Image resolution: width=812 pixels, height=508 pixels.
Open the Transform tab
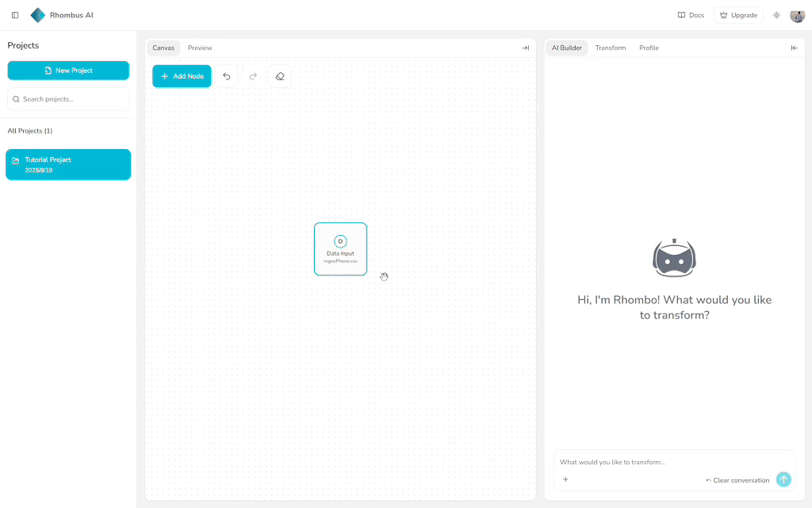point(610,48)
